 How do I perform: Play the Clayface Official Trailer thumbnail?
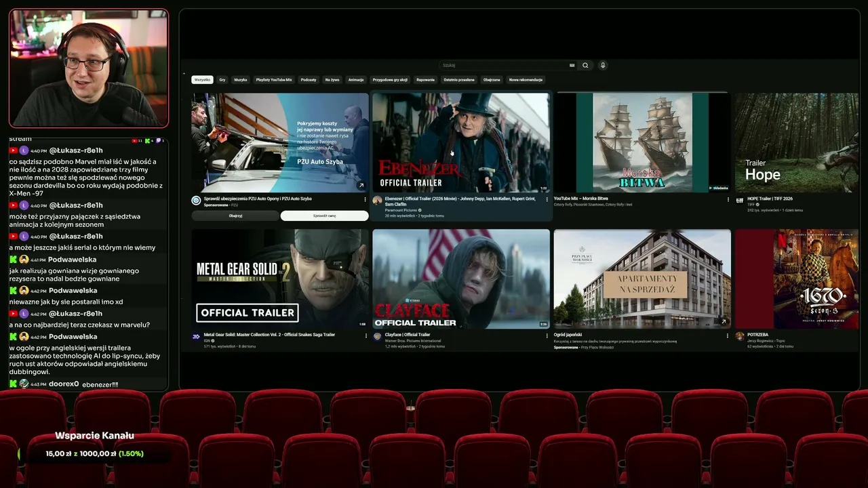pyautogui.click(x=461, y=279)
